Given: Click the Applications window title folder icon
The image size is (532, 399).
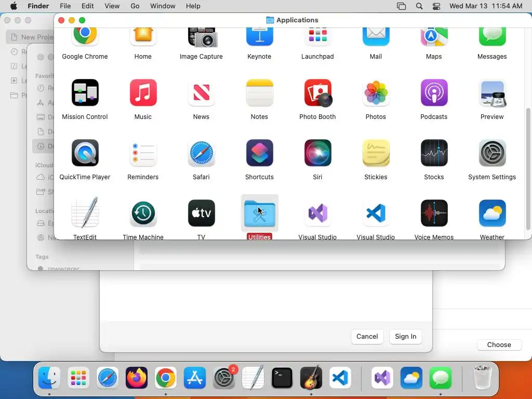Looking at the screenshot, I should click(270, 20).
